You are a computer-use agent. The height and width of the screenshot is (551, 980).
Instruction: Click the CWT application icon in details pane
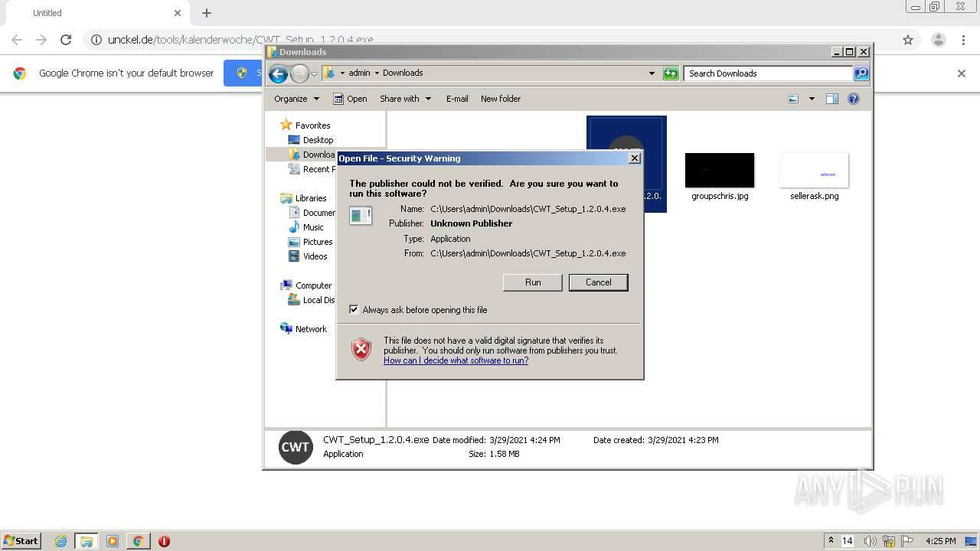(x=296, y=447)
